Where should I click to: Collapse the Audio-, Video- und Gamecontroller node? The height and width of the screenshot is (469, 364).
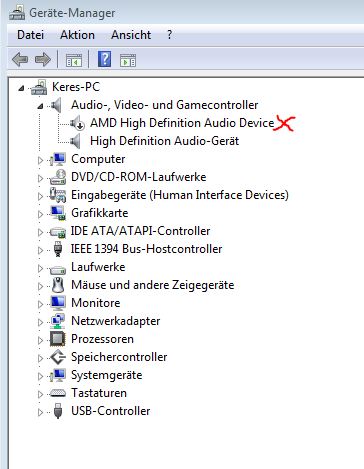(40, 106)
